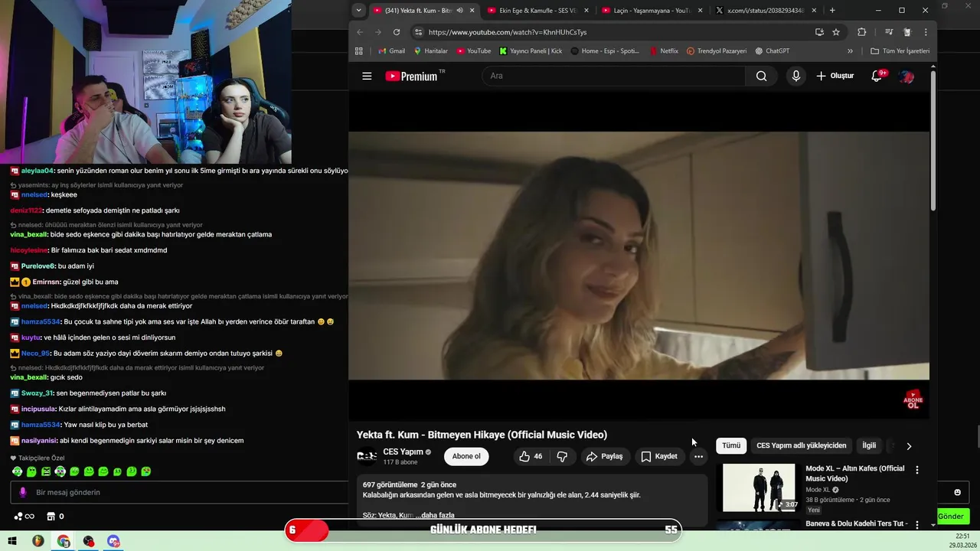This screenshot has width=980, height=551.
Task: Click the site info icon in address bar
Action: pos(417,32)
